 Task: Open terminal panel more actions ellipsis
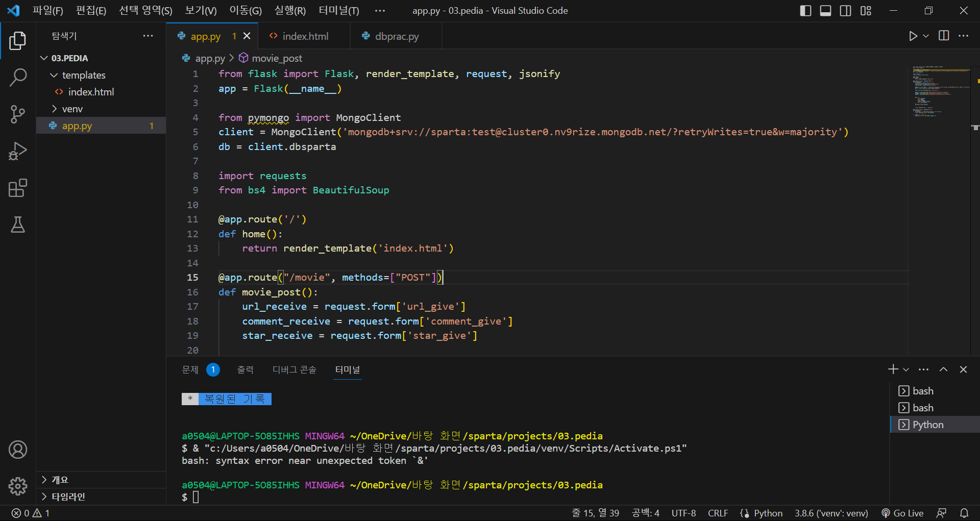pyautogui.click(x=924, y=369)
